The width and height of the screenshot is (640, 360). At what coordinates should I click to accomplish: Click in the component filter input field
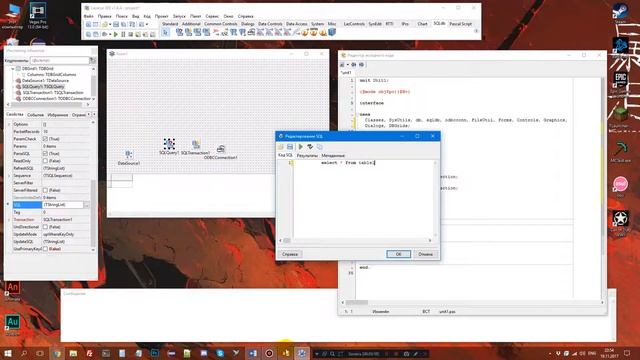pyautogui.click(x=60, y=60)
